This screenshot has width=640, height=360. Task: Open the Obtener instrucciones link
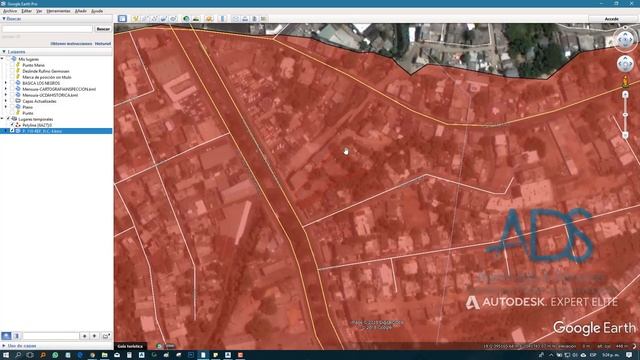71,44
